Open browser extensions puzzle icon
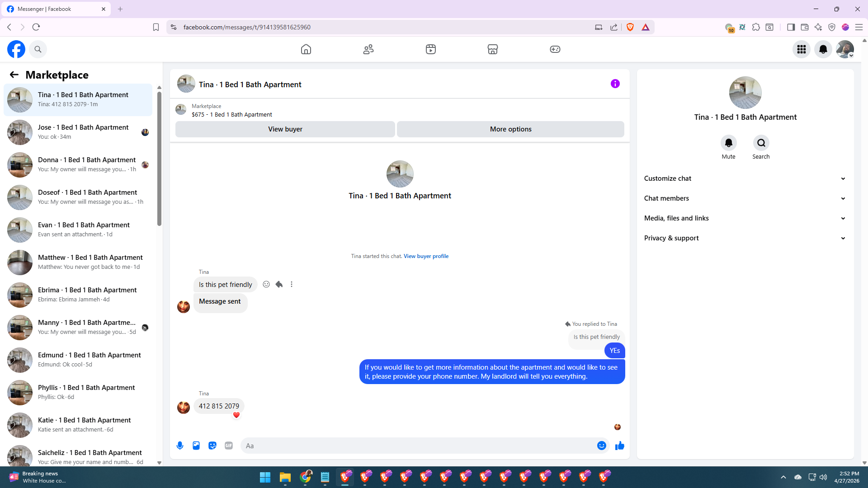The image size is (868, 488). click(x=756, y=27)
